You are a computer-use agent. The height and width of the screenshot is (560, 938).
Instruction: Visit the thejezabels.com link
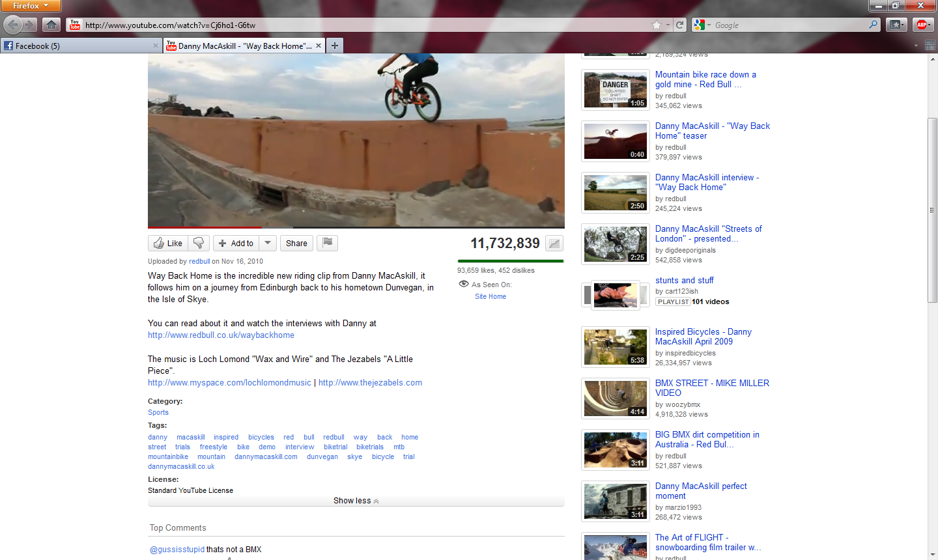[x=370, y=382]
